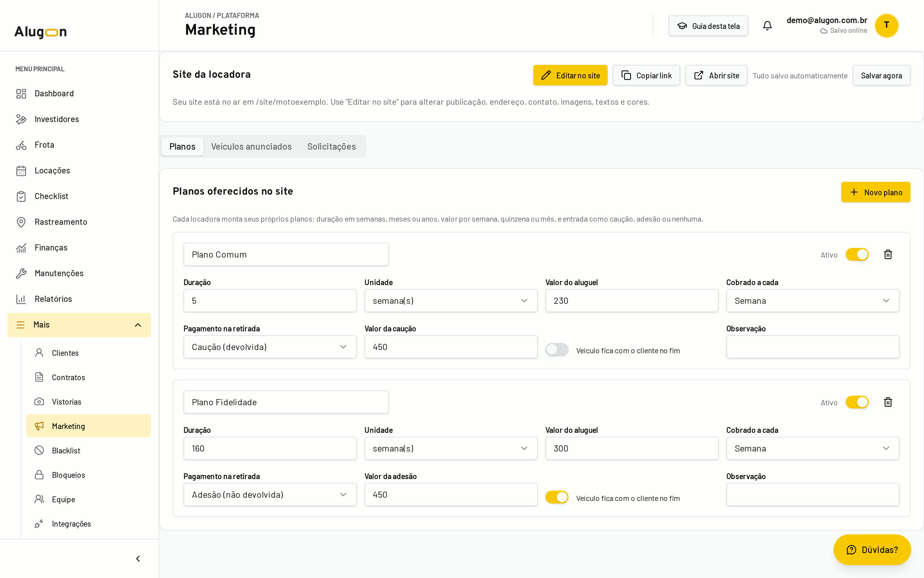Toggle Ativo switch for Plano Comum
924x578 pixels.
coord(857,255)
